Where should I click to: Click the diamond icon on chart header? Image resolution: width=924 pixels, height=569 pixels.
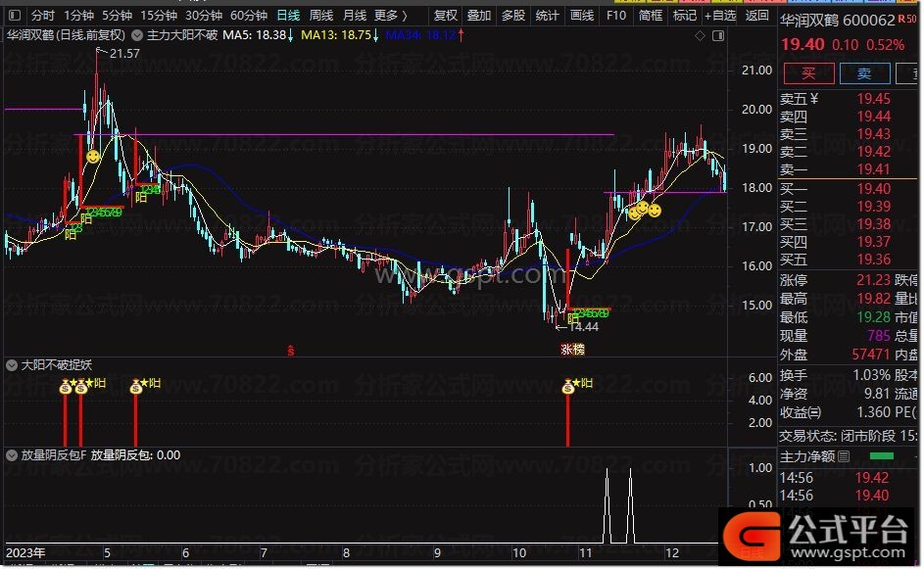point(700,36)
